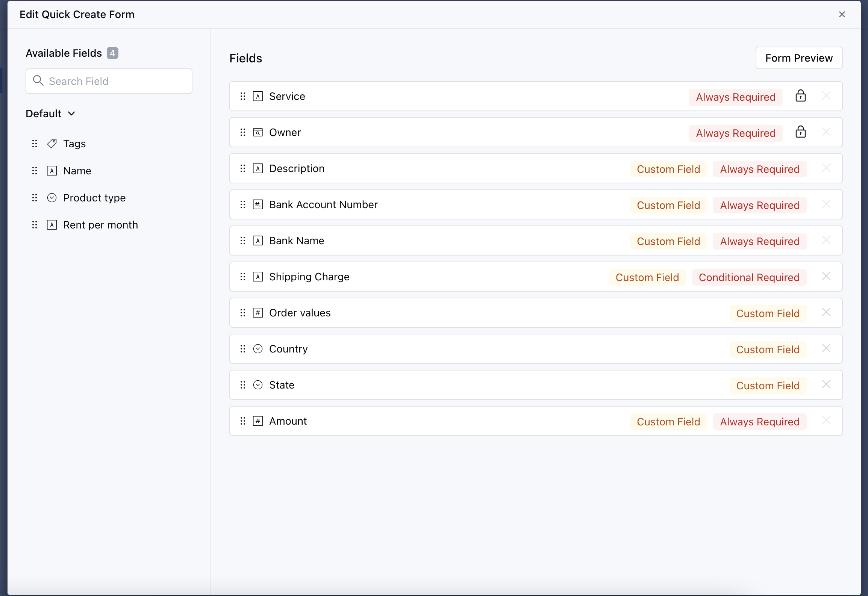
Task: Click number-type icon beside Bank Account Number
Action: coord(258,205)
